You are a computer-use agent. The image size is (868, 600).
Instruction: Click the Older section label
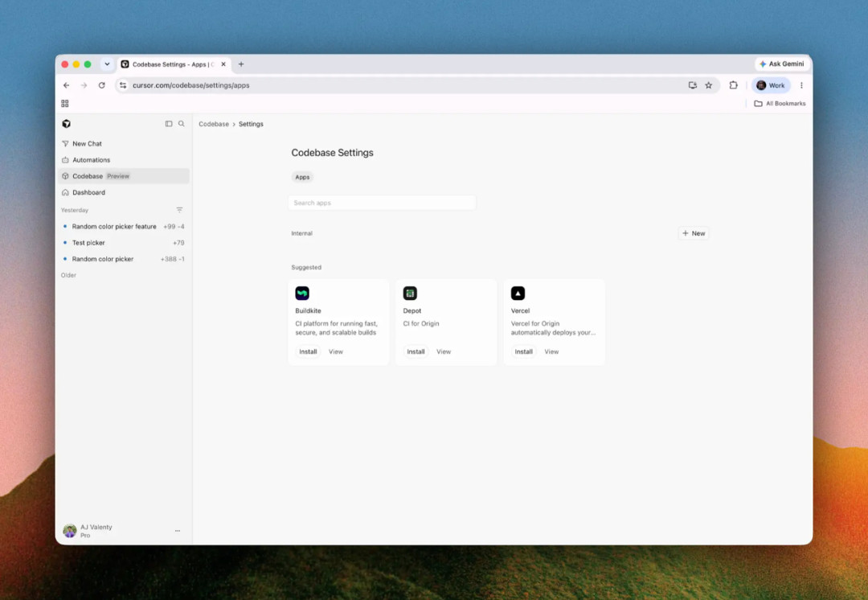pyautogui.click(x=68, y=275)
